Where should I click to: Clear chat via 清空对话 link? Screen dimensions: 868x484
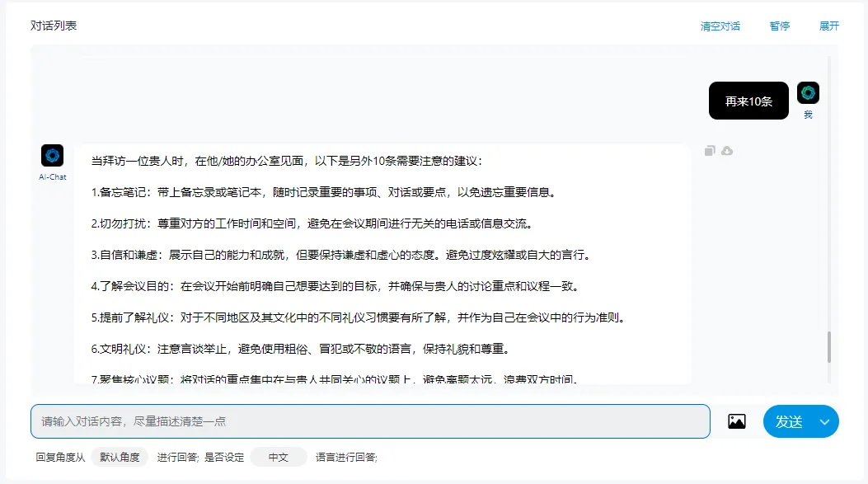click(x=720, y=26)
